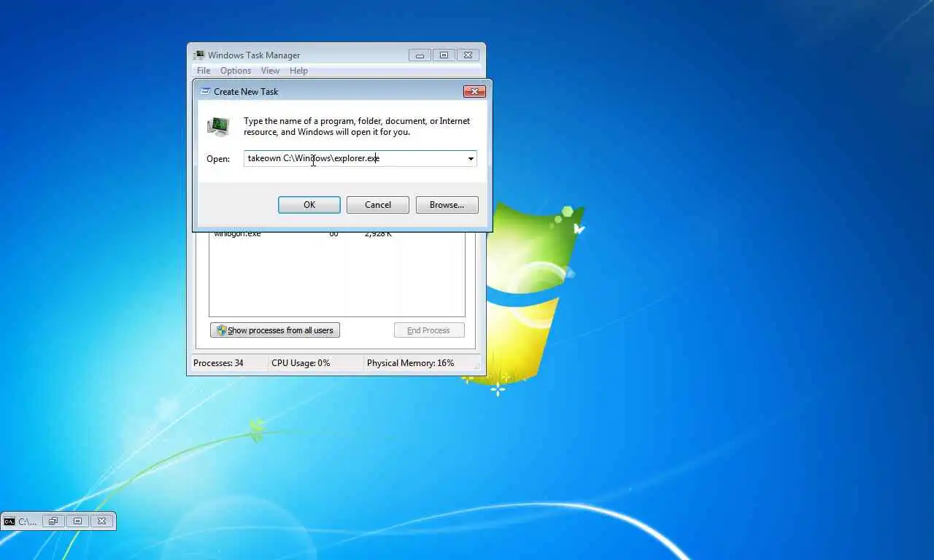Click the Windows Task Manager title icon
The width and height of the screenshot is (934, 560).
199,55
